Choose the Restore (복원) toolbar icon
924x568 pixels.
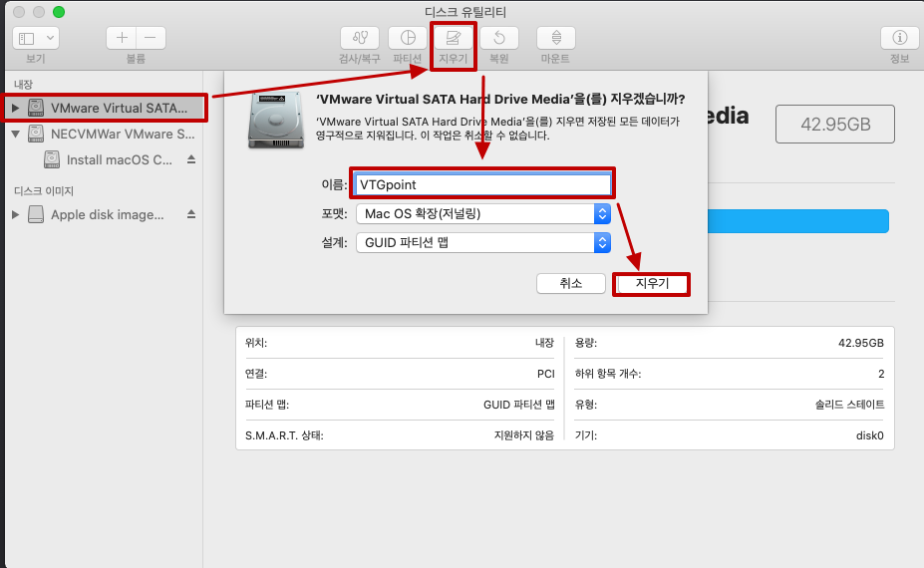pyautogui.click(x=499, y=38)
